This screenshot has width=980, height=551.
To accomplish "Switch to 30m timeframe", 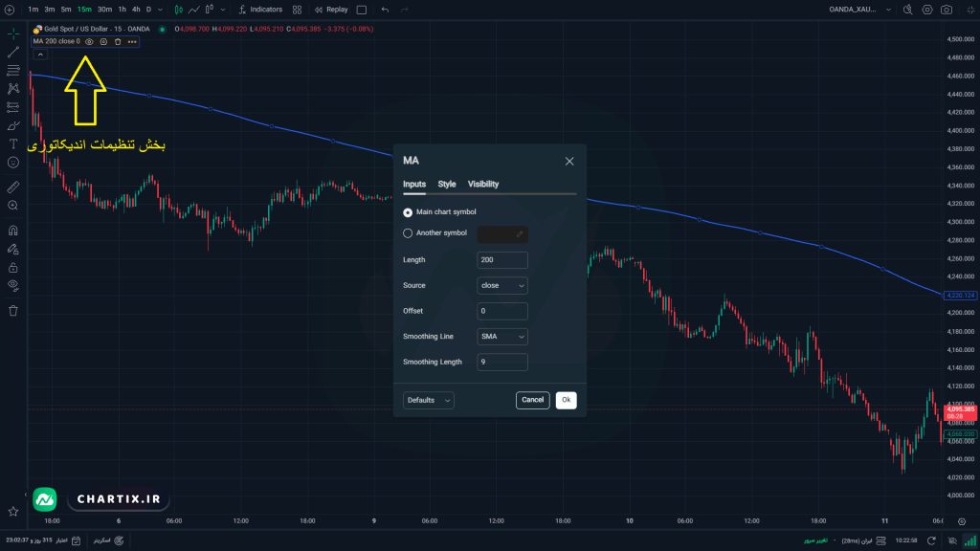I will pos(105,10).
